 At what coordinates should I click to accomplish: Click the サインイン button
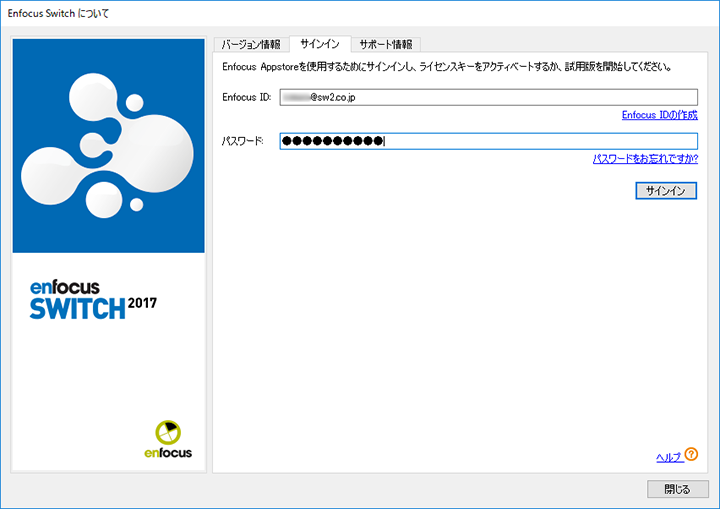[666, 191]
